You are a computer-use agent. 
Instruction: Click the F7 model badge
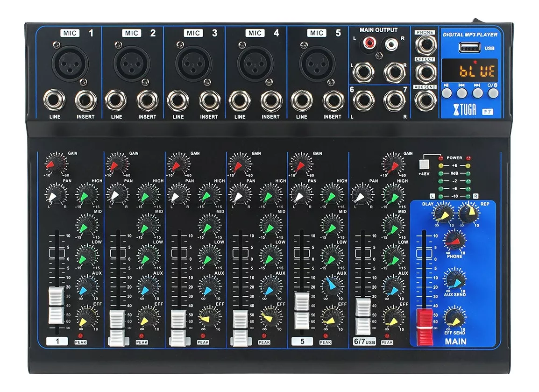(488, 111)
